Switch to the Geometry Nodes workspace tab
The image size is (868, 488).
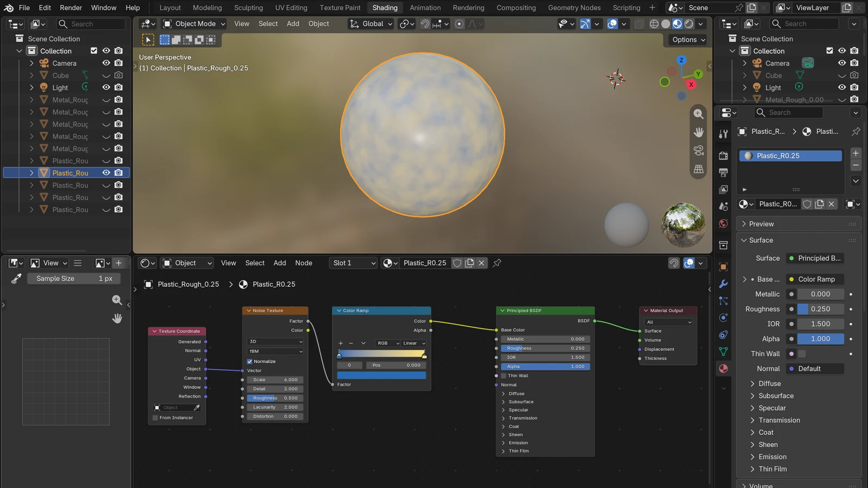click(x=574, y=8)
